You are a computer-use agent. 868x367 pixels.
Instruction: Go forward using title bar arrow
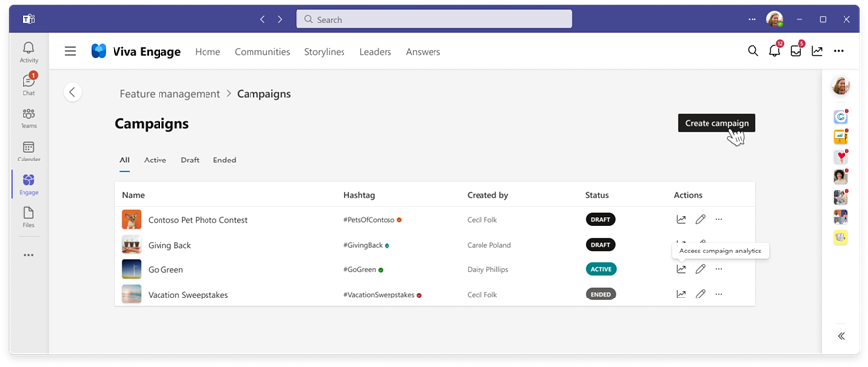[280, 19]
